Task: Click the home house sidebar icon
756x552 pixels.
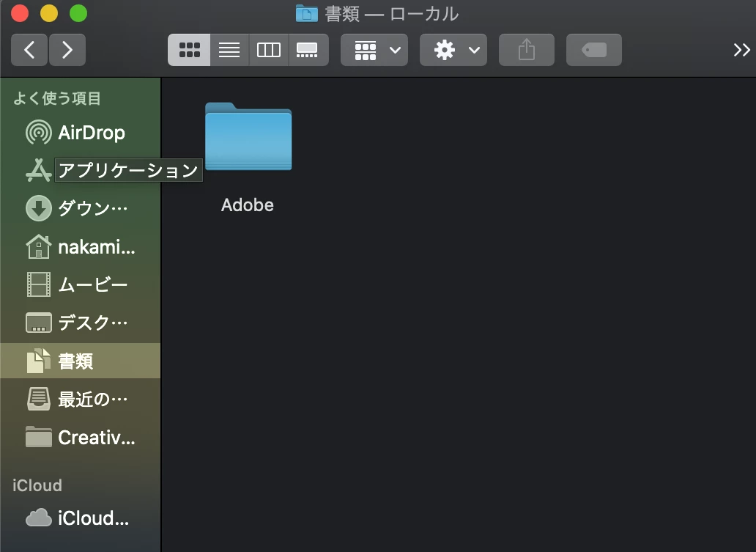Action: (x=39, y=246)
